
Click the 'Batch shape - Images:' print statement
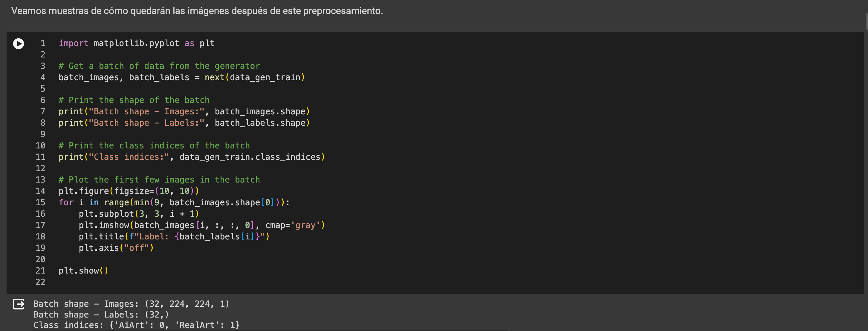[x=184, y=112]
